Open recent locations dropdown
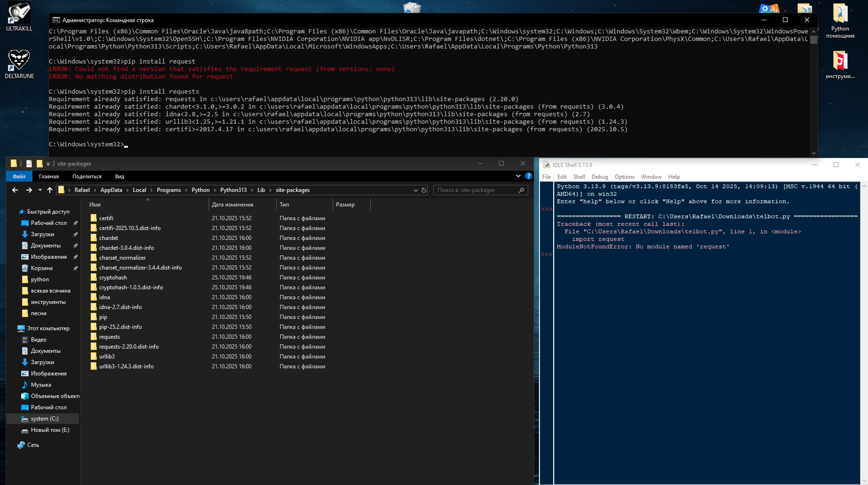Image resolution: width=868 pixels, height=485 pixels. point(40,190)
